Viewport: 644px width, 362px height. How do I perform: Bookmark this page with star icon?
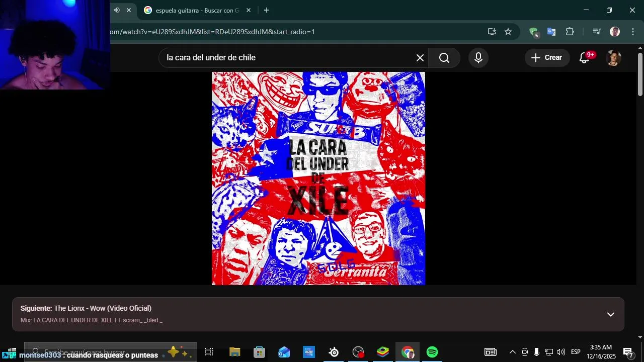[x=508, y=32]
